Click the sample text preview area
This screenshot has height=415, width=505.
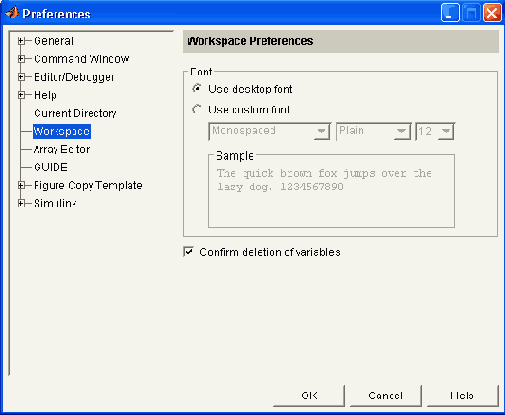pos(331,191)
